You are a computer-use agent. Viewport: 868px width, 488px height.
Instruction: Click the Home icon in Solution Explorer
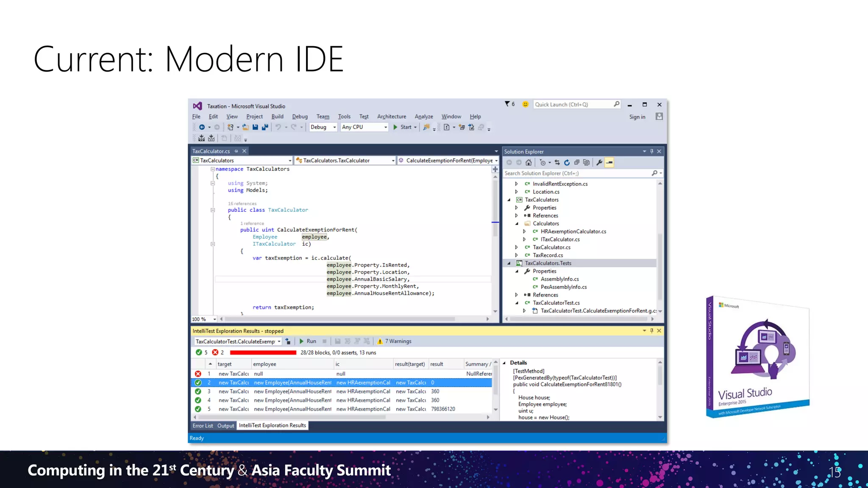click(x=529, y=163)
